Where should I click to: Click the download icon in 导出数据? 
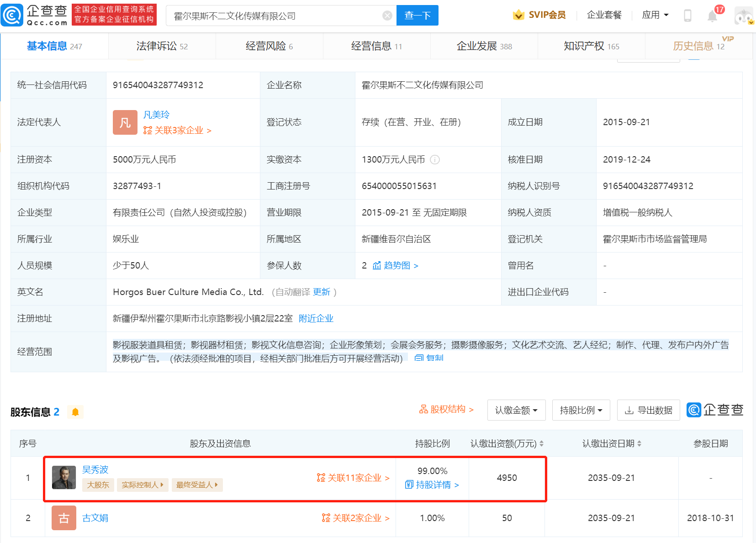tap(629, 410)
